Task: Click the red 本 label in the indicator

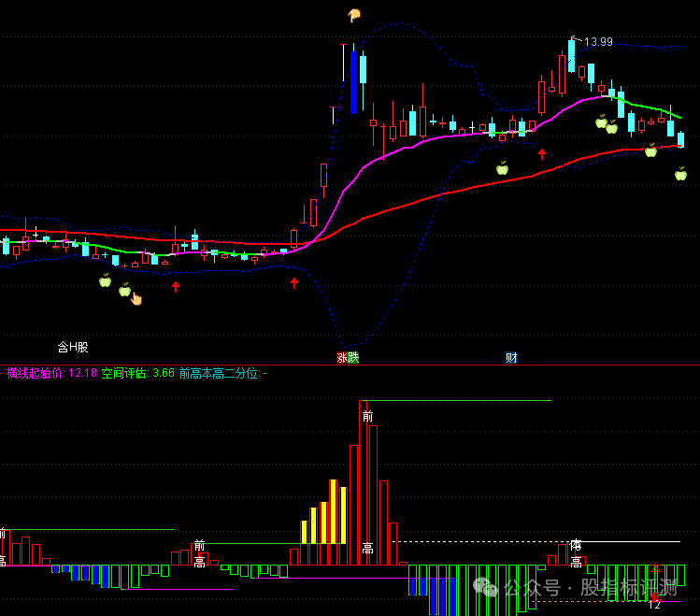Action: tap(655, 568)
